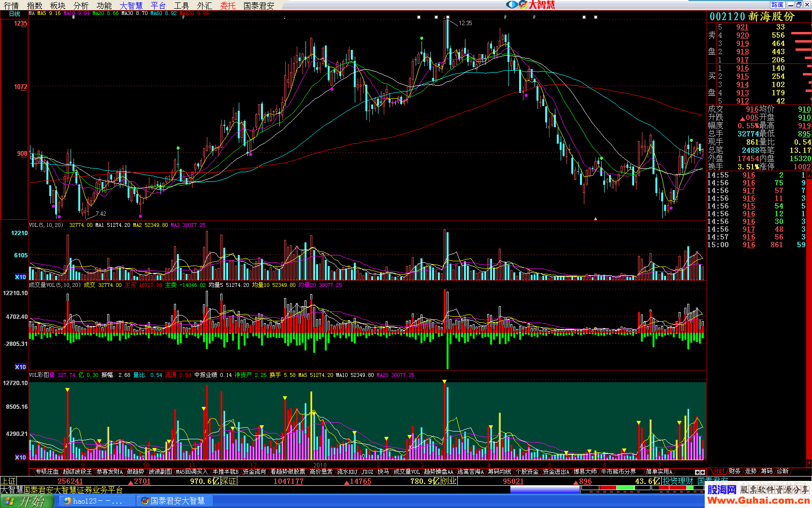Select the 牛市熊市分界 indicator tab
Image resolution: width=812 pixels, height=508 pixels.
(618, 472)
